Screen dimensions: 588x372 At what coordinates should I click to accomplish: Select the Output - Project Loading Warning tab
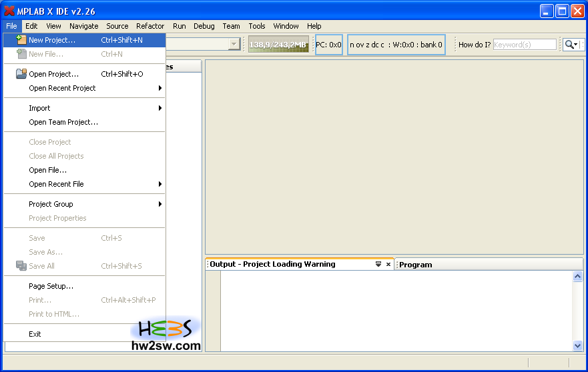(x=272, y=264)
